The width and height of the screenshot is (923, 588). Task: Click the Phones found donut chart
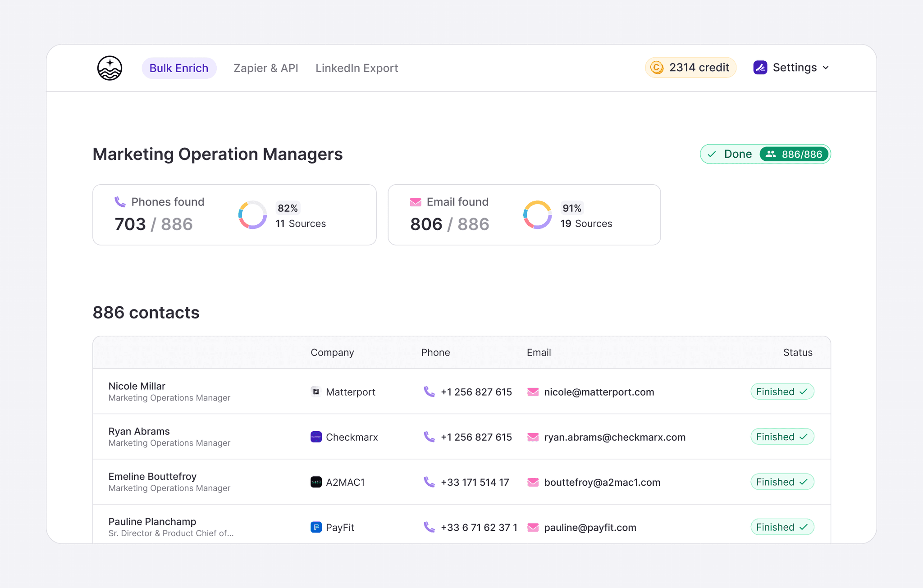click(x=252, y=214)
